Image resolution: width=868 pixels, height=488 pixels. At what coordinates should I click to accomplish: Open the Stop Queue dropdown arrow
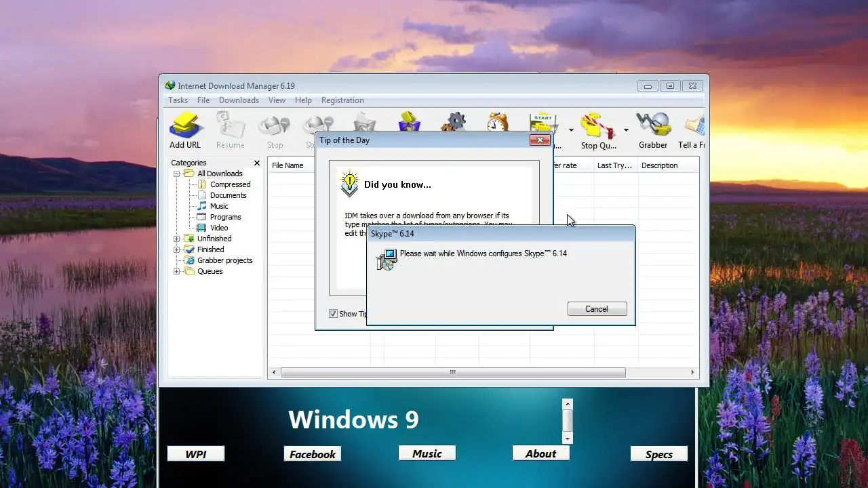tap(626, 130)
